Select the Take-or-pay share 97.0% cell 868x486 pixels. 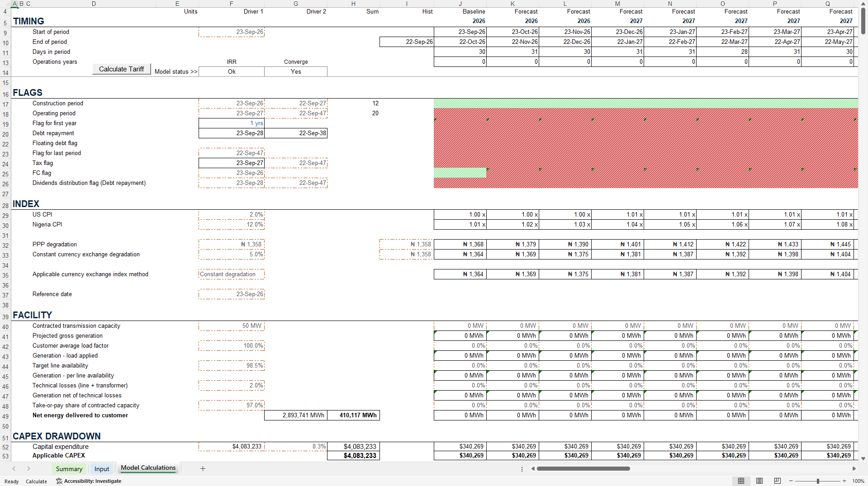232,406
